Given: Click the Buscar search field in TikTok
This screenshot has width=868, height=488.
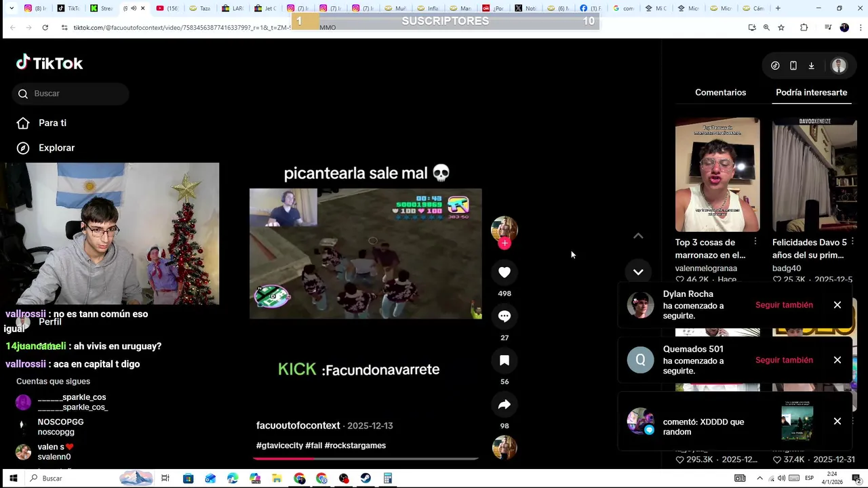Looking at the screenshot, I should 71,94.
